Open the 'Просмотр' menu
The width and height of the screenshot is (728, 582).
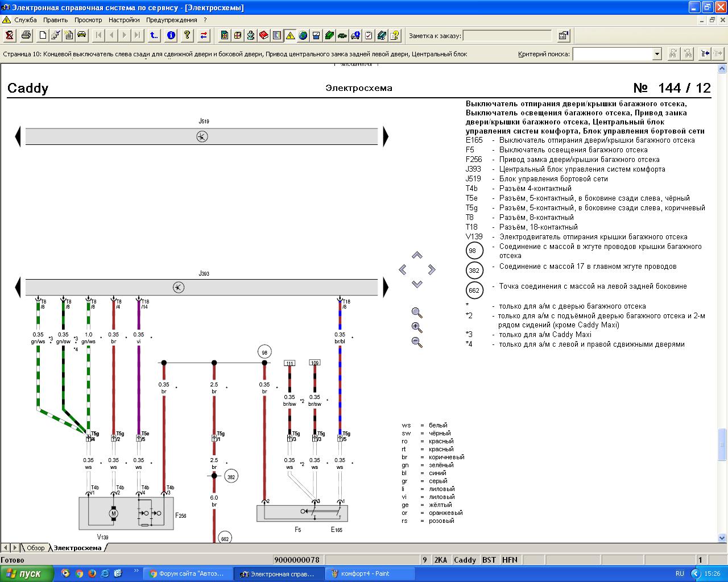click(88, 20)
